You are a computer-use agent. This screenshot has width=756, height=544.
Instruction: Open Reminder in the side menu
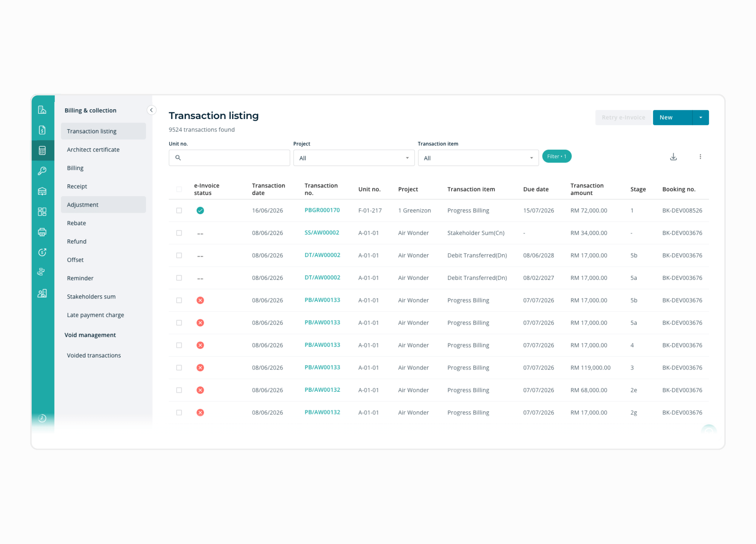(103, 278)
